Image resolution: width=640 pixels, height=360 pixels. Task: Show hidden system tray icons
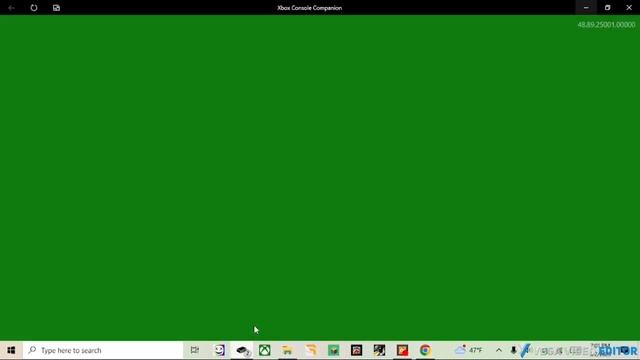point(499,350)
